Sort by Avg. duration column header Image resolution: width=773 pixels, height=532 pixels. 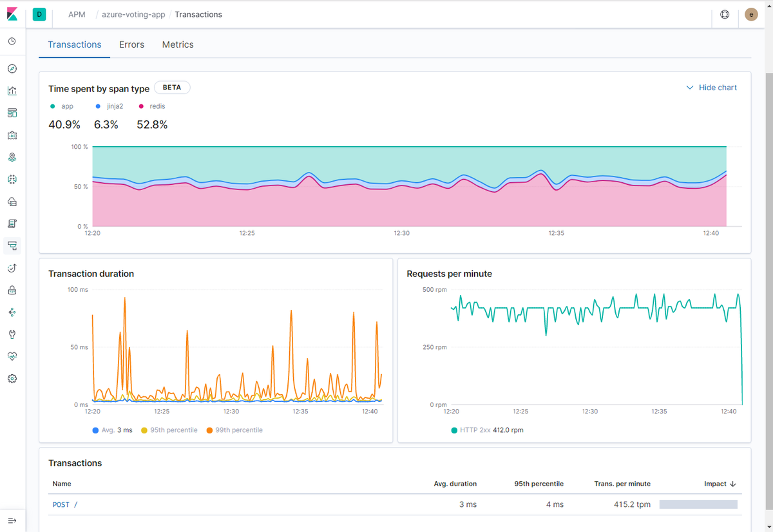(455, 484)
